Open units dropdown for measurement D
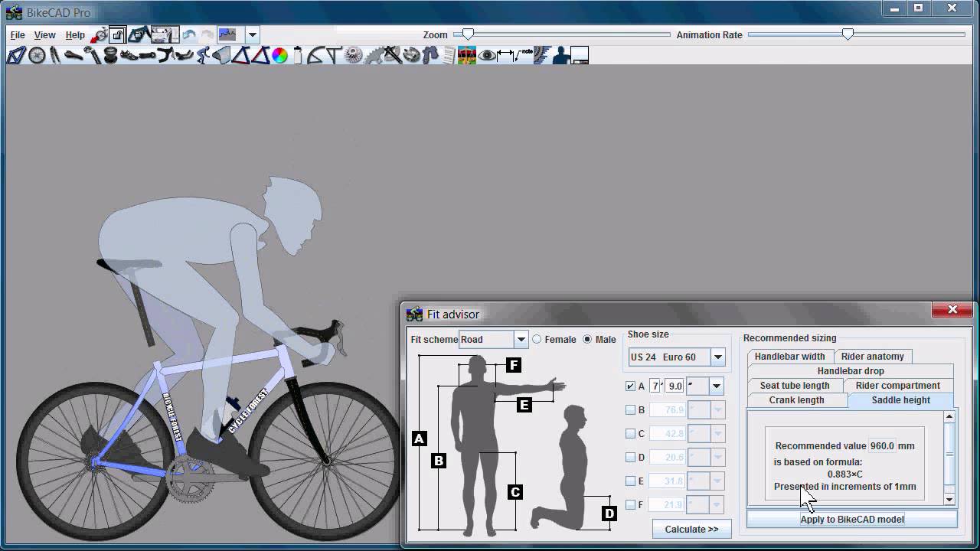Viewport: 980px width, 551px height. coord(717,457)
